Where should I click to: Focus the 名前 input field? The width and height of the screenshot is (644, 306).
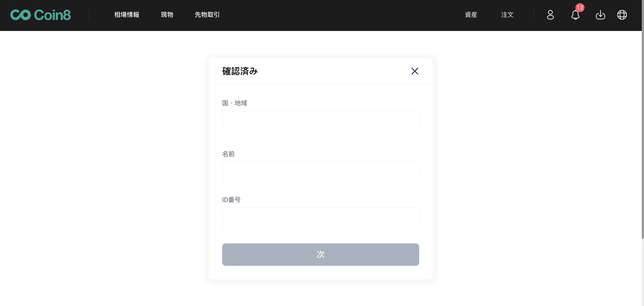320,173
